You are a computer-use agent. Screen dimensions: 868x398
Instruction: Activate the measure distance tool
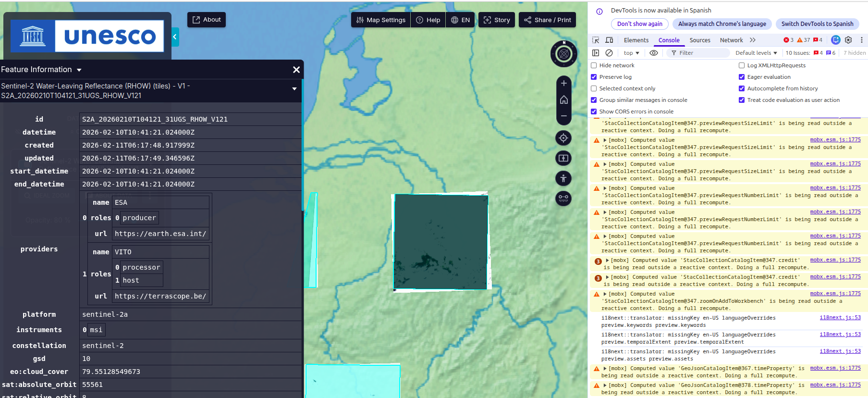tap(564, 198)
